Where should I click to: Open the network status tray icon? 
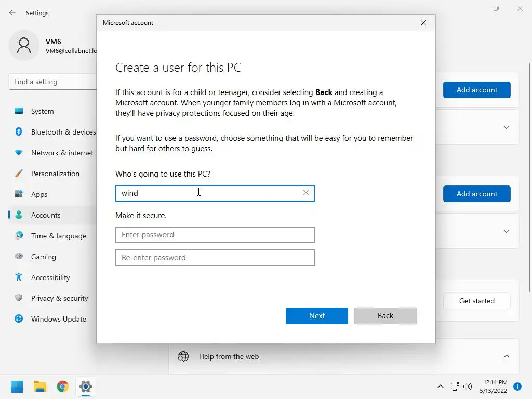pyautogui.click(x=455, y=387)
